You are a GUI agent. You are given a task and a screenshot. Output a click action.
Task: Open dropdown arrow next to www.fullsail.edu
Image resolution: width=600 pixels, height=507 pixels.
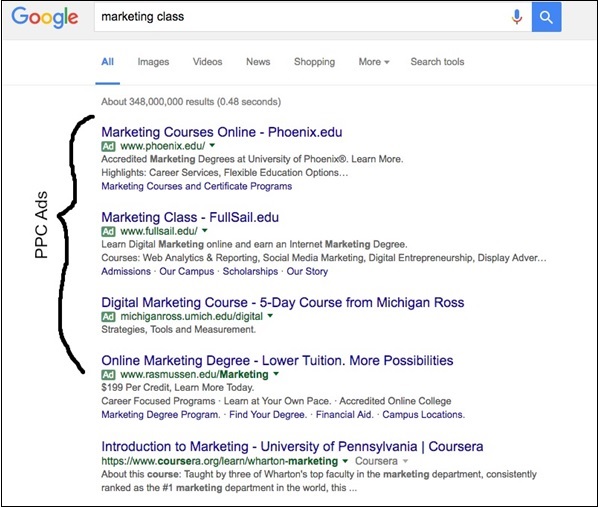click(204, 231)
